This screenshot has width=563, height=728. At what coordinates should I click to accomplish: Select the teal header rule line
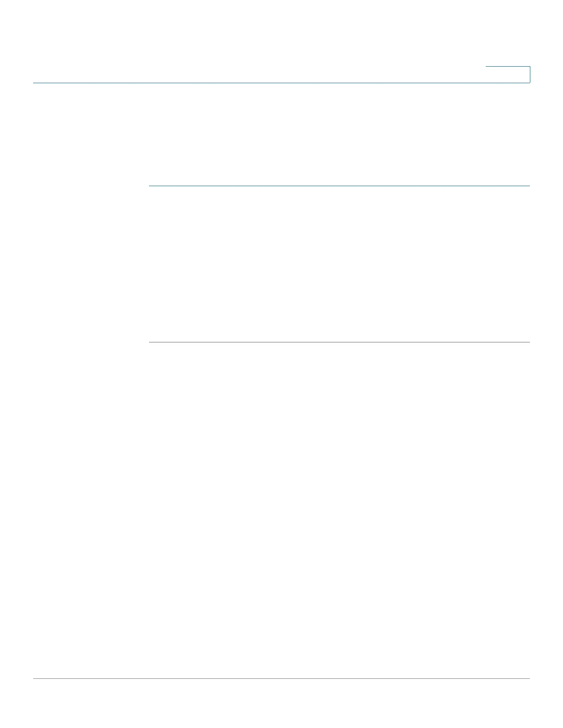click(281, 83)
